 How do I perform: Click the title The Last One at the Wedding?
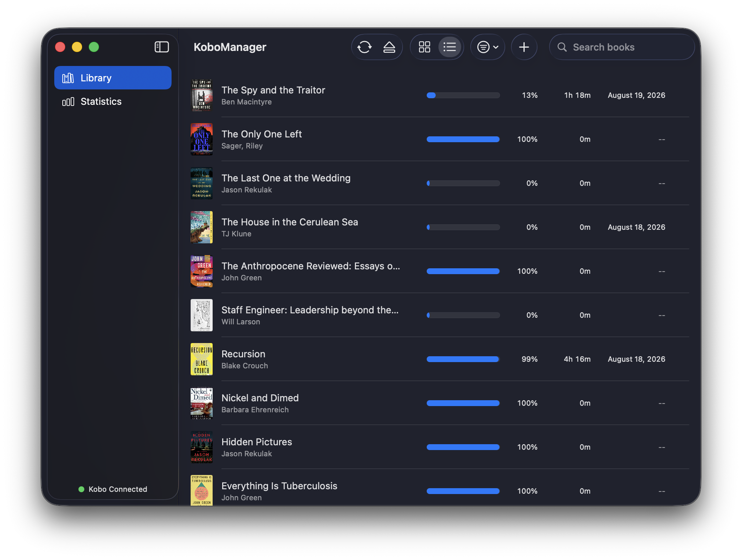point(286,178)
